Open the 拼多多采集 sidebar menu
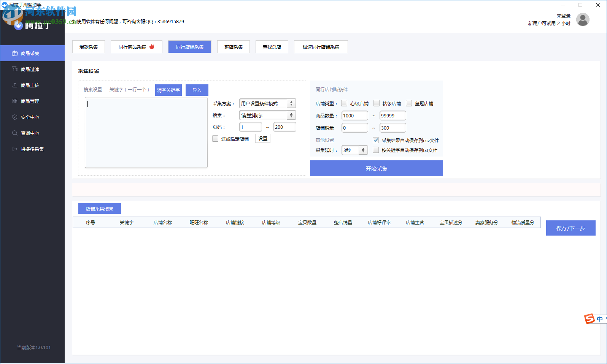Viewport: 607px width, 364px height. tap(32, 149)
